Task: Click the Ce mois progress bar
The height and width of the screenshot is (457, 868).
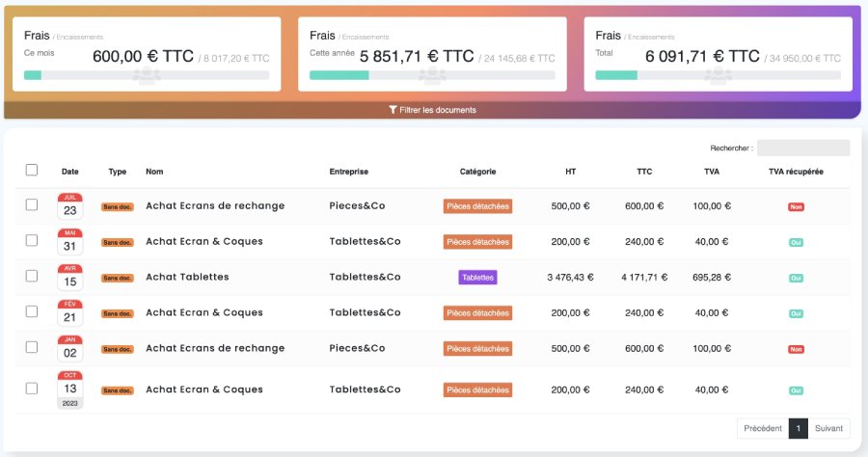Action: [x=147, y=75]
